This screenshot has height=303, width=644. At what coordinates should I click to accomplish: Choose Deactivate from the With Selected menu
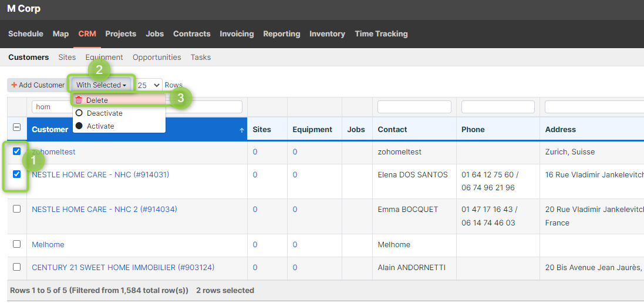point(119,113)
